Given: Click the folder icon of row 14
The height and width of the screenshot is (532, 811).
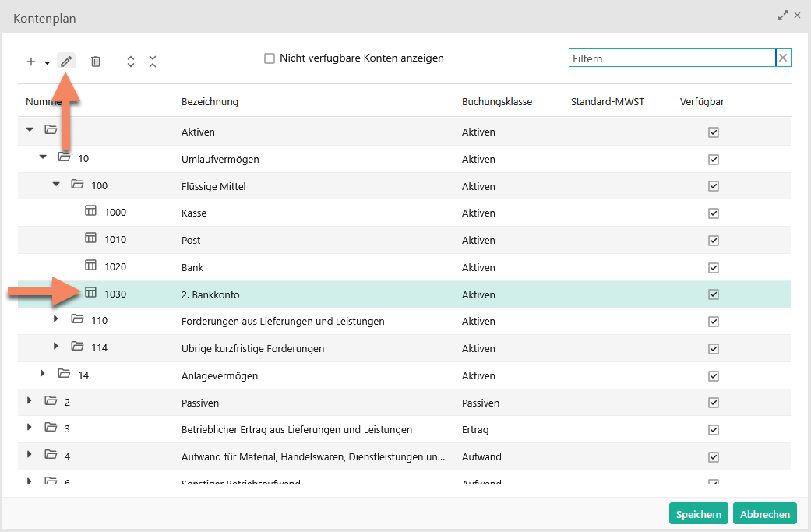Looking at the screenshot, I should (x=64, y=373).
